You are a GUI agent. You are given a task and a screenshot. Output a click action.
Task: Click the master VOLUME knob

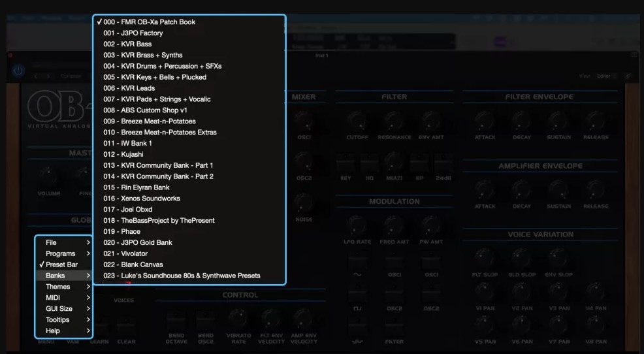click(x=49, y=176)
